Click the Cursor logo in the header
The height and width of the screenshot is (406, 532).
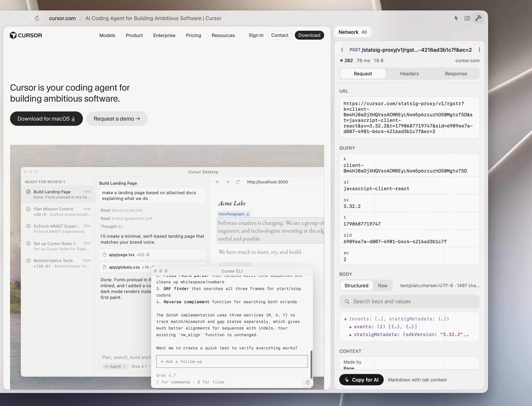click(26, 35)
